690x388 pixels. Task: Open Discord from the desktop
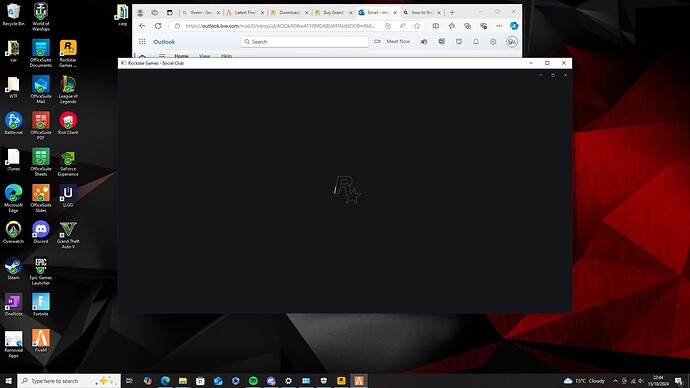pos(41,232)
